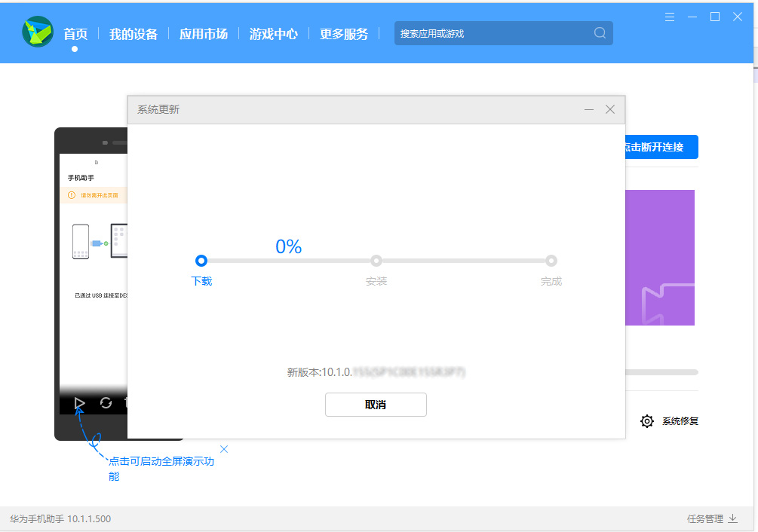
Task: Open 任务管理 download icon
Action: coord(732,518)
